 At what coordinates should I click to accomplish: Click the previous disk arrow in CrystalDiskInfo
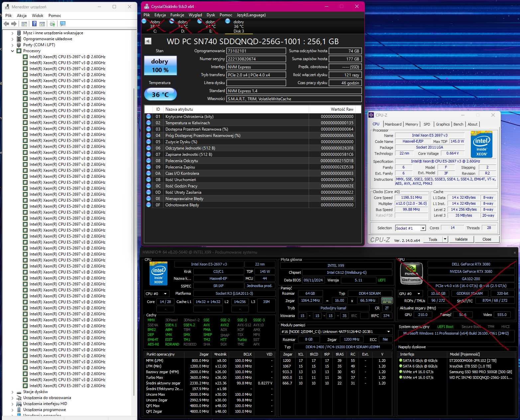(x=148, y=41)
